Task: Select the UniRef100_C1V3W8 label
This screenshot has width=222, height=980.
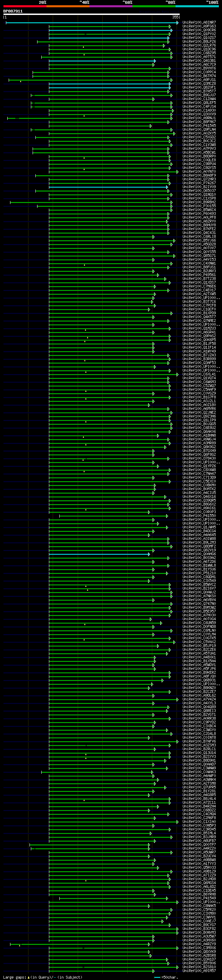Action: (199, 145)
